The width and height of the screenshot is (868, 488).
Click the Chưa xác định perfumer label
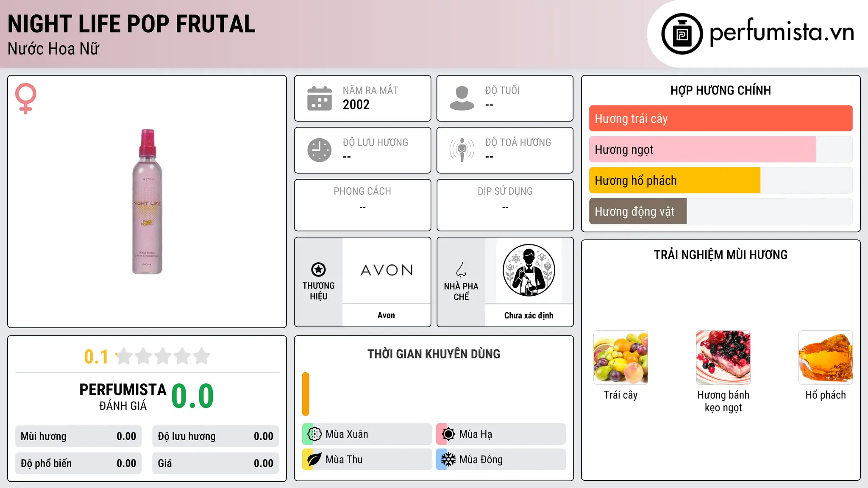(529, 315)
